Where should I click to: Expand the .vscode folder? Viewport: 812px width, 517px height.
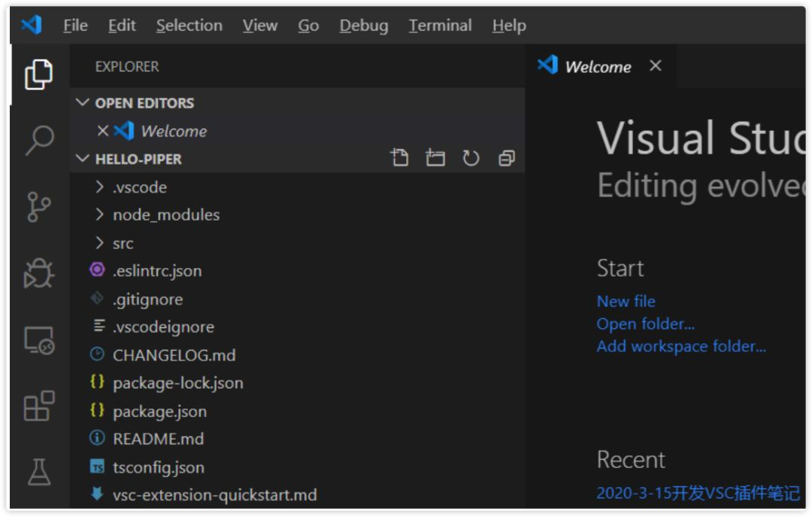click(x=139, y=187)
